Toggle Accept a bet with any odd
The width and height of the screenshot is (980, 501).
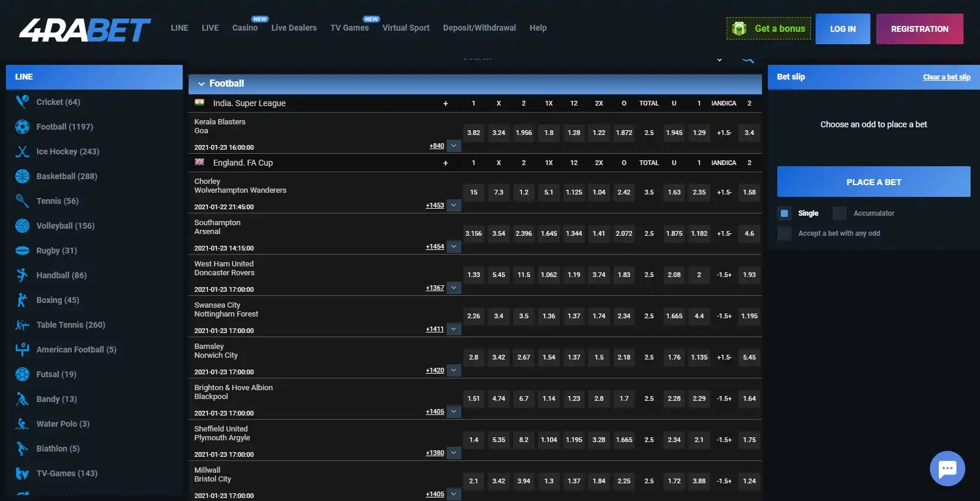tap(784, 233)
